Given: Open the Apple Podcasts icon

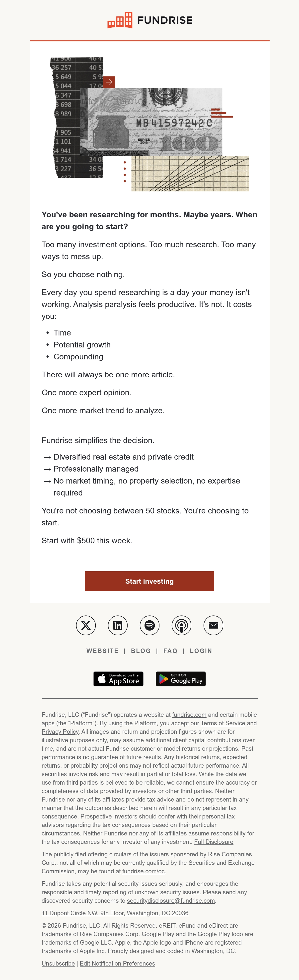Looking at the screenshot, I should point(181,625).
